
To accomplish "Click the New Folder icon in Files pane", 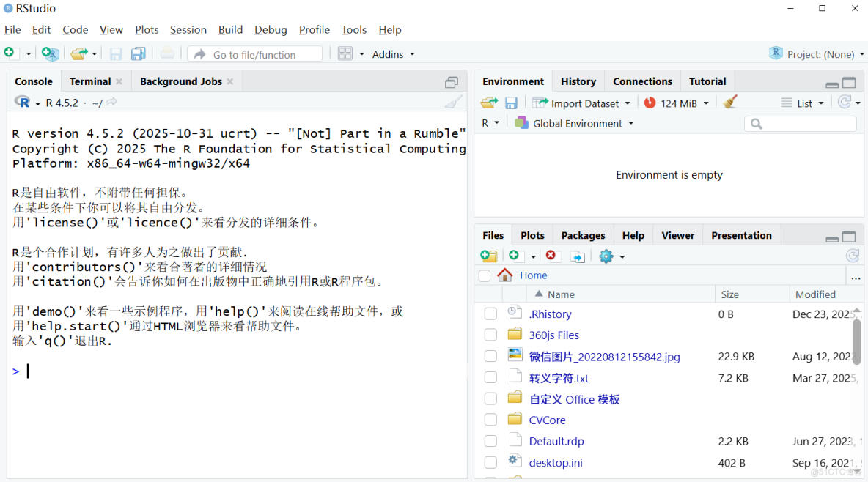I will coord(489,256).
